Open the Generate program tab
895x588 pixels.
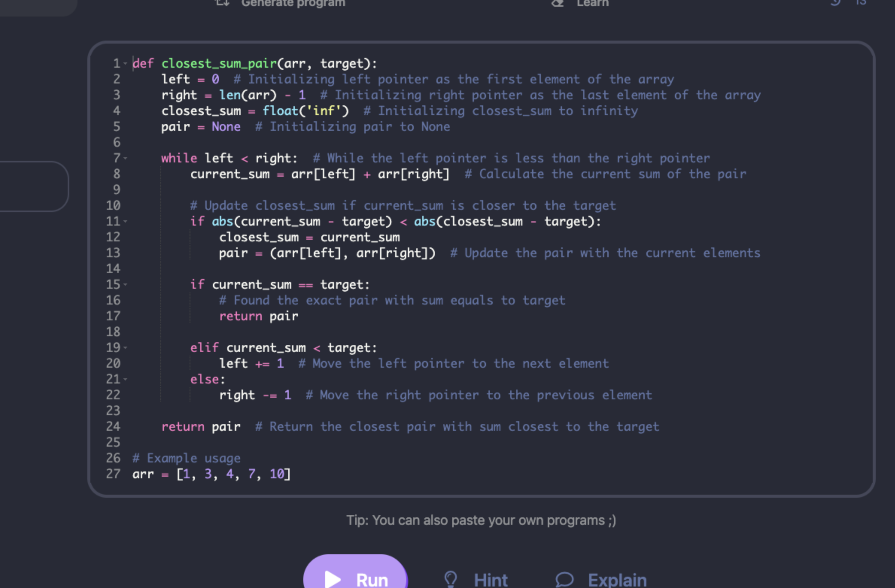[293, 3]
